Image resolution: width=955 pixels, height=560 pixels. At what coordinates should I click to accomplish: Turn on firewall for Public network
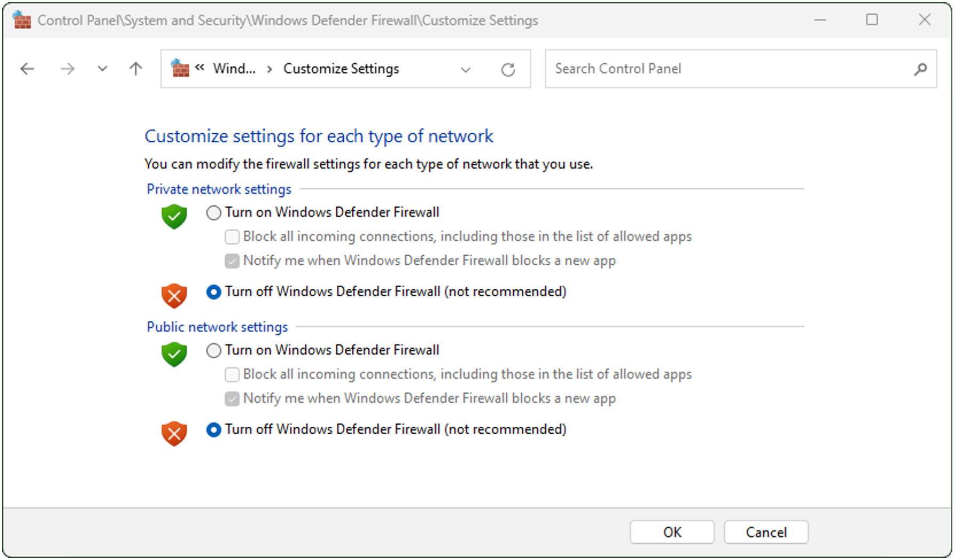[214, 350]
